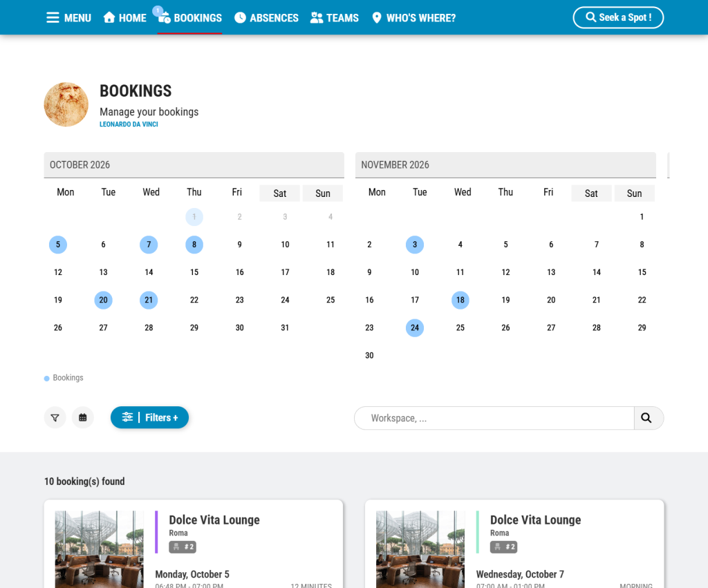The height and width of the screenshot is (588, 708).
Task: Open the Teams section
Action: pos(335,18)
